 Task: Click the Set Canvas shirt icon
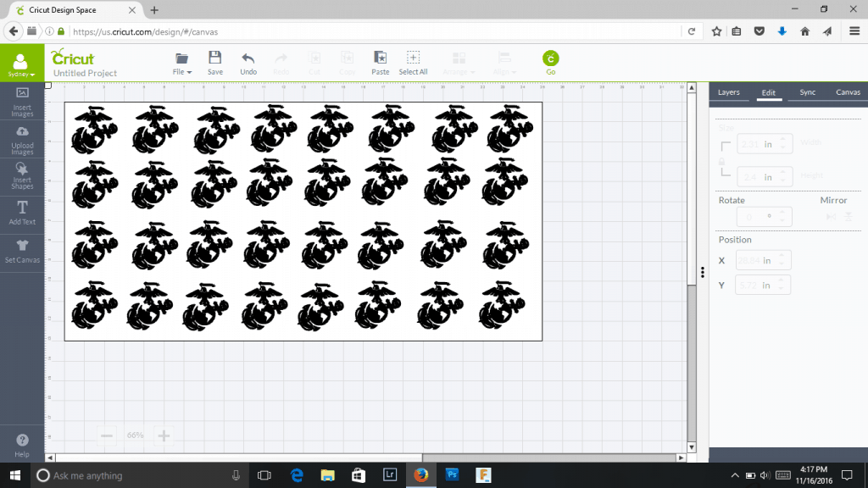(22, 250)
